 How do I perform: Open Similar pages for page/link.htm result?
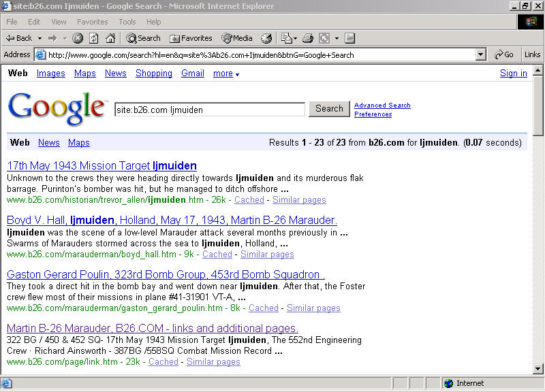click(x=213, y=362)
